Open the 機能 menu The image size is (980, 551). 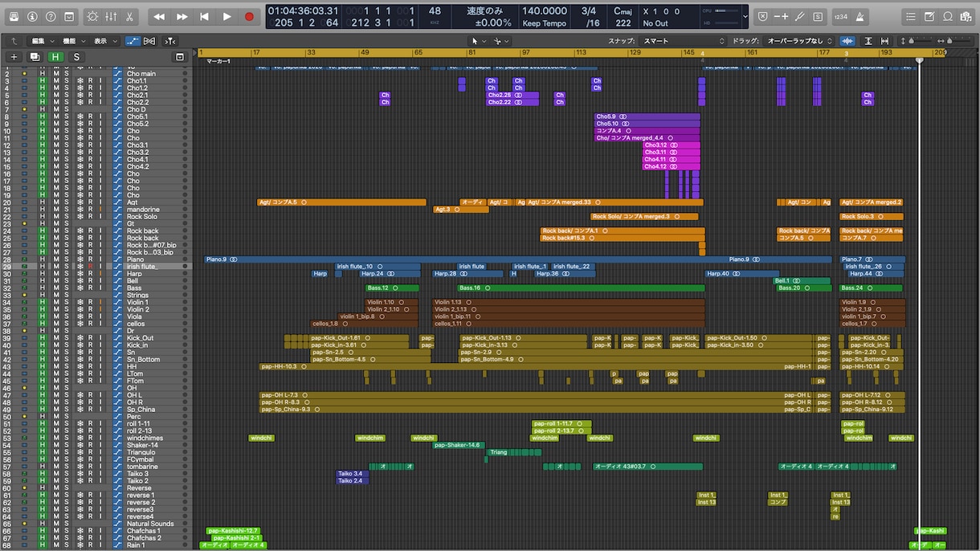point(74,40)
